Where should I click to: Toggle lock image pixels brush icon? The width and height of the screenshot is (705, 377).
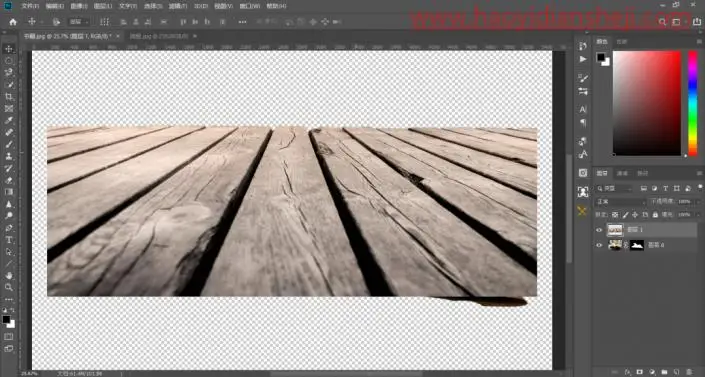pos(625,215)
